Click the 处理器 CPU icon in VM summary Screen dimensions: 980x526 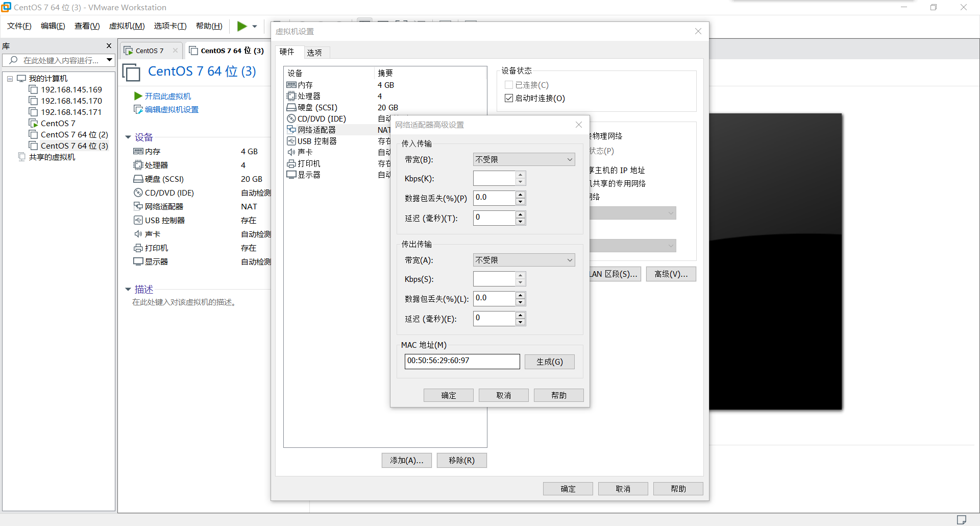pos(138,165)
